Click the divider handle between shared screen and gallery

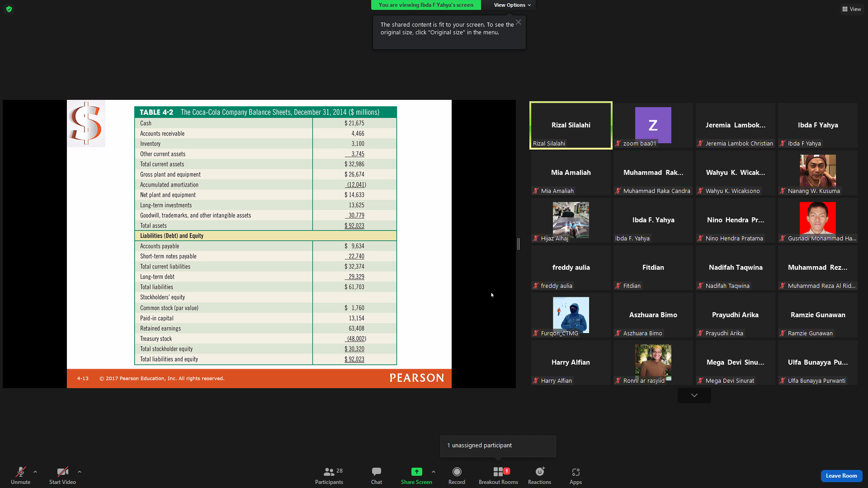(x=519, y=244)
